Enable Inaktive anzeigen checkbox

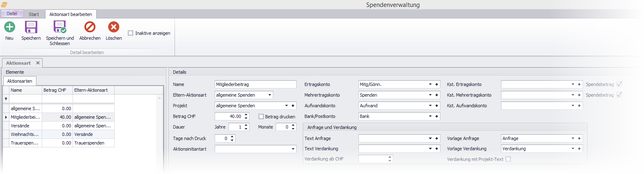point(131,33)
